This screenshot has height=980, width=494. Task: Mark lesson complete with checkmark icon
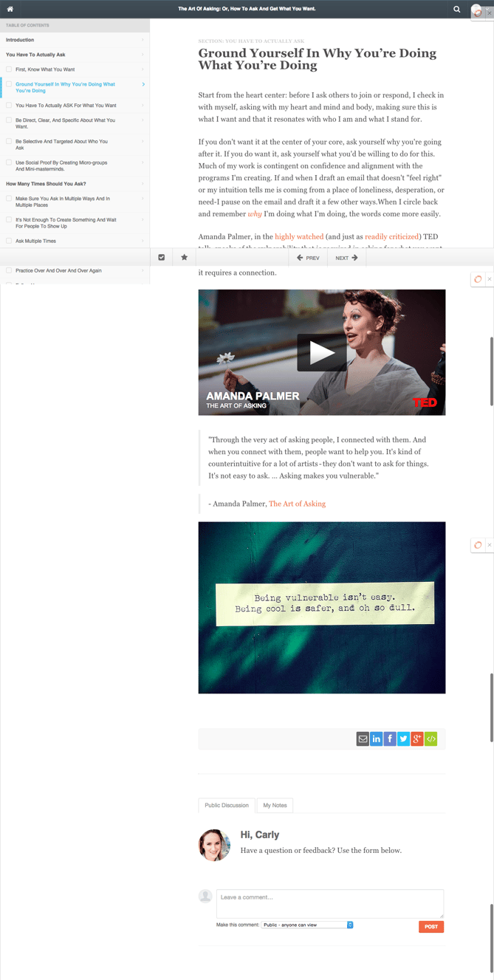click(x=162, y=258)
